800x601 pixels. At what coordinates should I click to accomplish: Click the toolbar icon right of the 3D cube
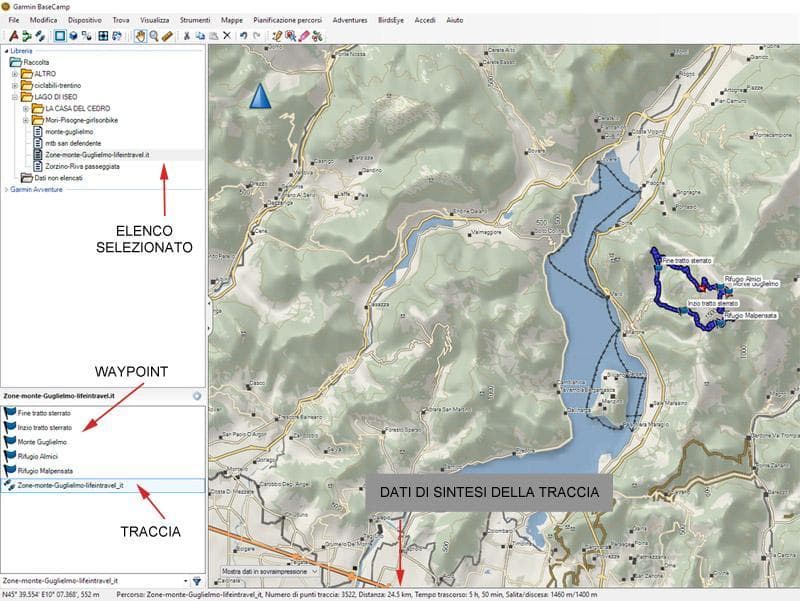[86, 36]
